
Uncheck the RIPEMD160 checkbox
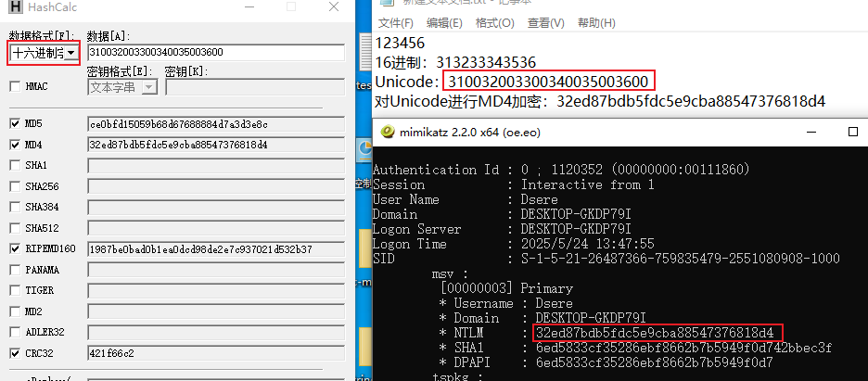click(15, 248)
